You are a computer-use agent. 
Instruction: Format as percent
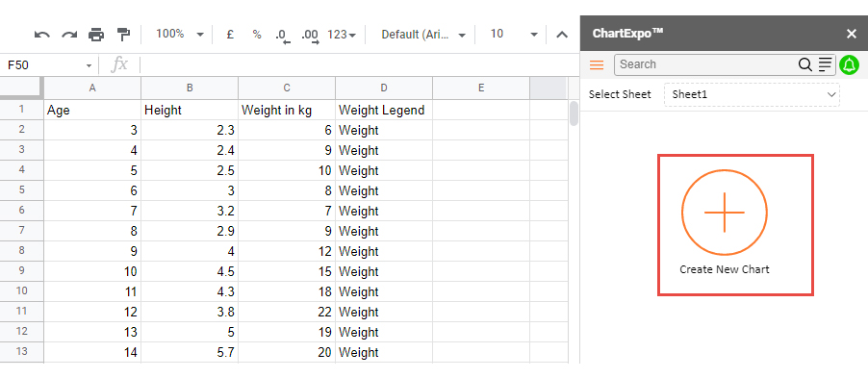click(x=257, y=35)
